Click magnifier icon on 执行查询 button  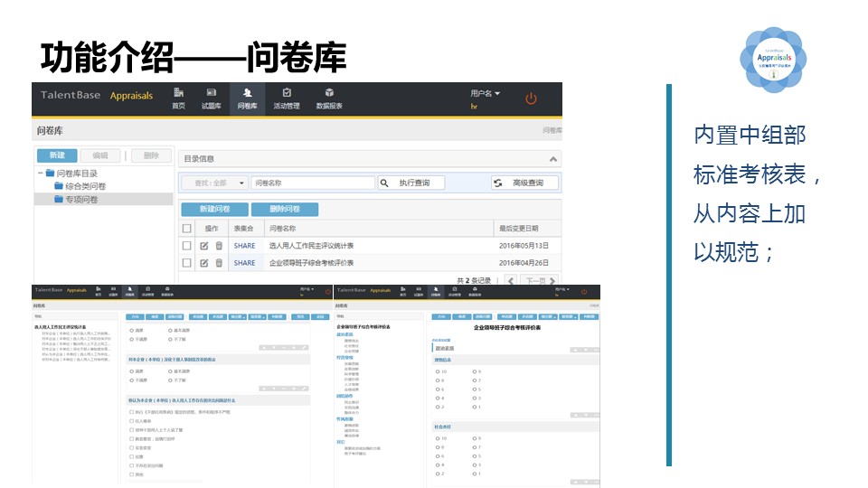[384, 183]
